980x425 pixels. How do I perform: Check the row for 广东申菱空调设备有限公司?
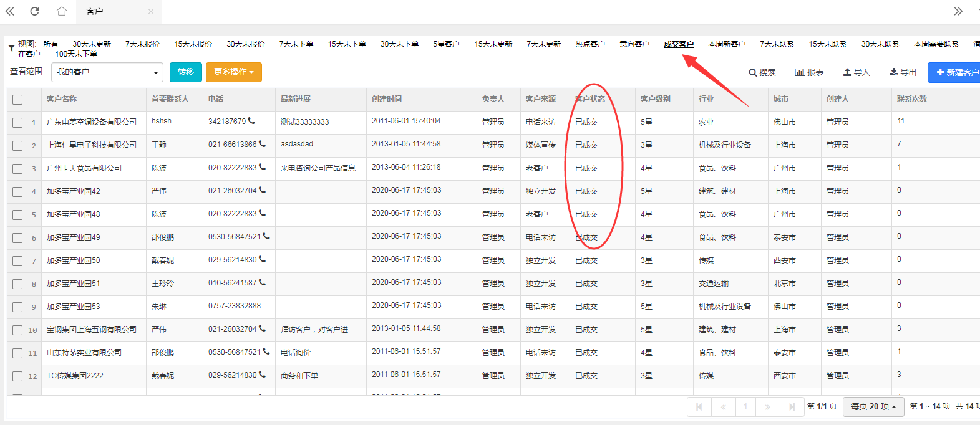(x=17, y=123)
